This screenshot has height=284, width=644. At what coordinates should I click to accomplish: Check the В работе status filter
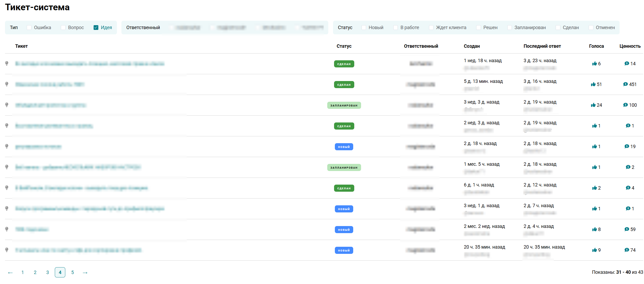coord(395,28)
